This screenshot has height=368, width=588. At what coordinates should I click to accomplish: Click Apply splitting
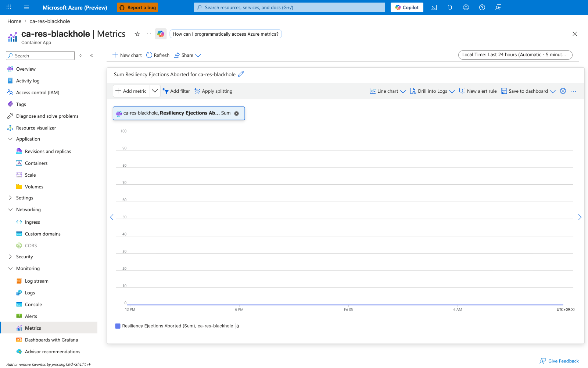[214, 91]
